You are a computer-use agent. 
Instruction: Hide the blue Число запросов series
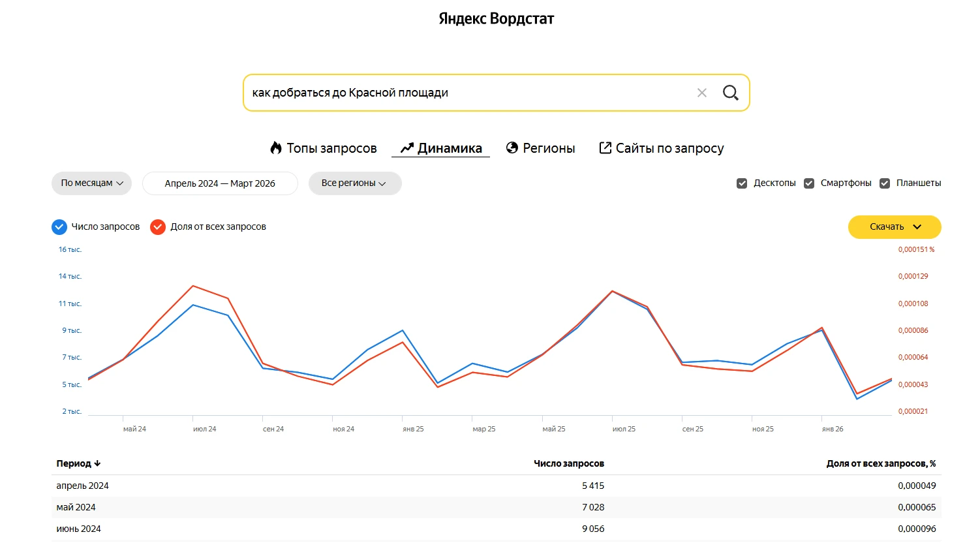point(59,227)
